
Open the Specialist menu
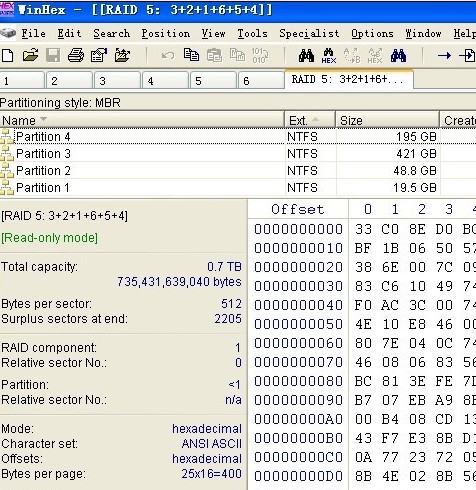[309, 33]
